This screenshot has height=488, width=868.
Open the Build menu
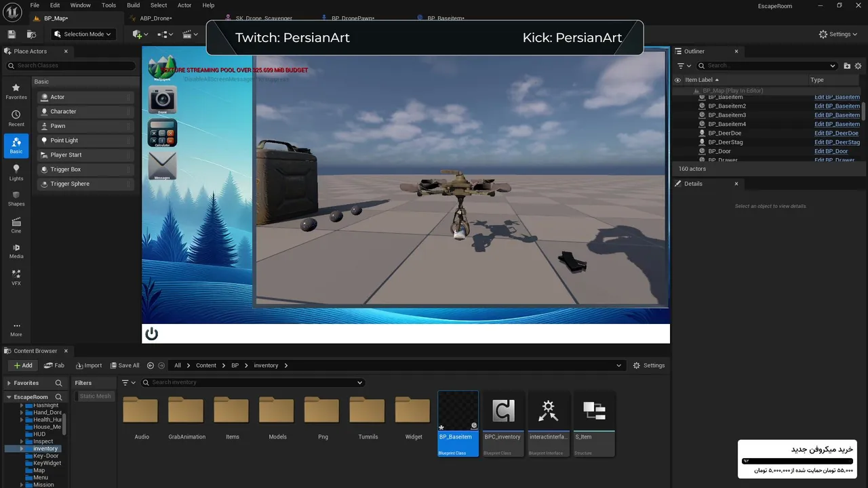pos(134,5)
